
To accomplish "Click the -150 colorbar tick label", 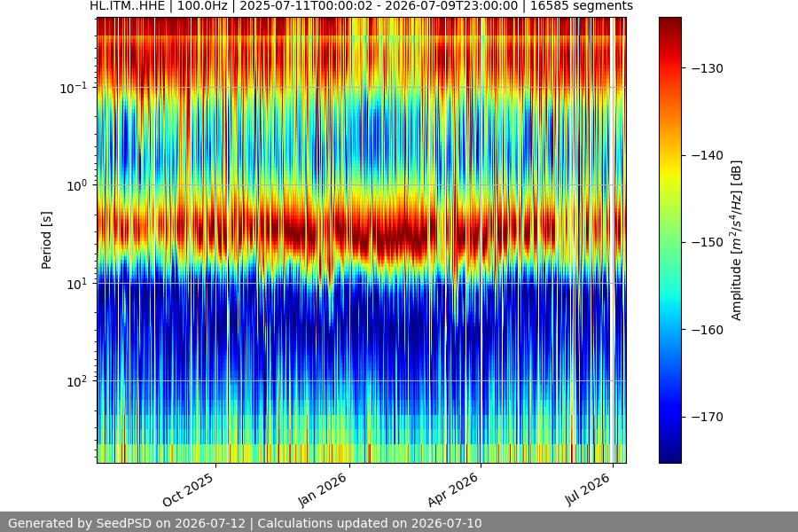I will (x=708, y=242).
